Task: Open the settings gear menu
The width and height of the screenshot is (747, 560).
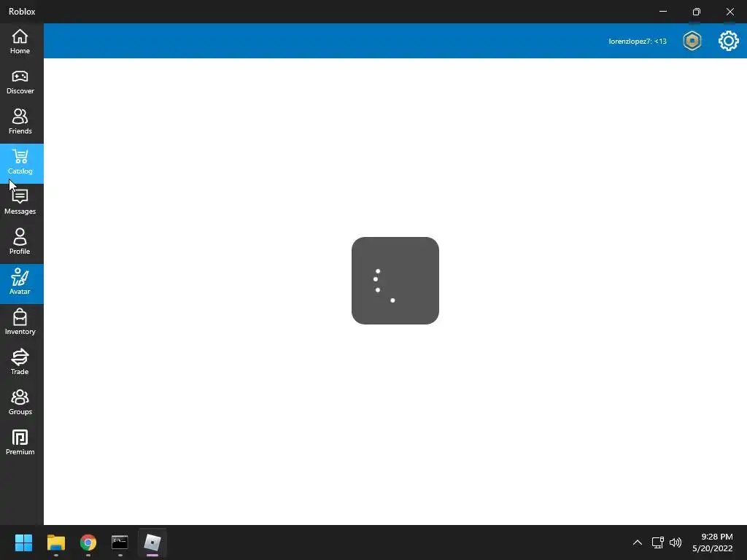Action: 729,41
